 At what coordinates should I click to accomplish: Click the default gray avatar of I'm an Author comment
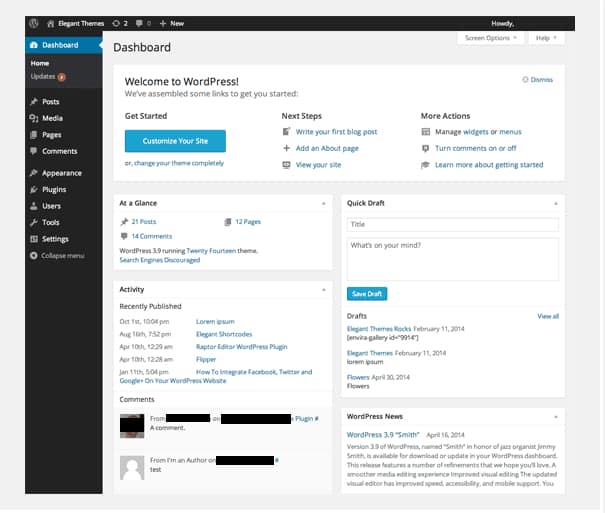pos(132,468)
